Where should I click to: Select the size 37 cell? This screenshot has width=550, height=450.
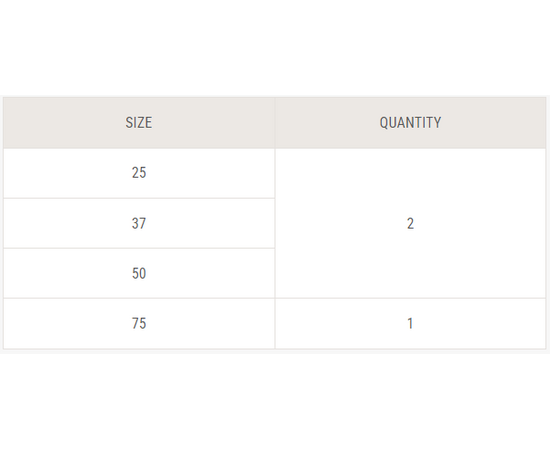[x=139, y=223]
